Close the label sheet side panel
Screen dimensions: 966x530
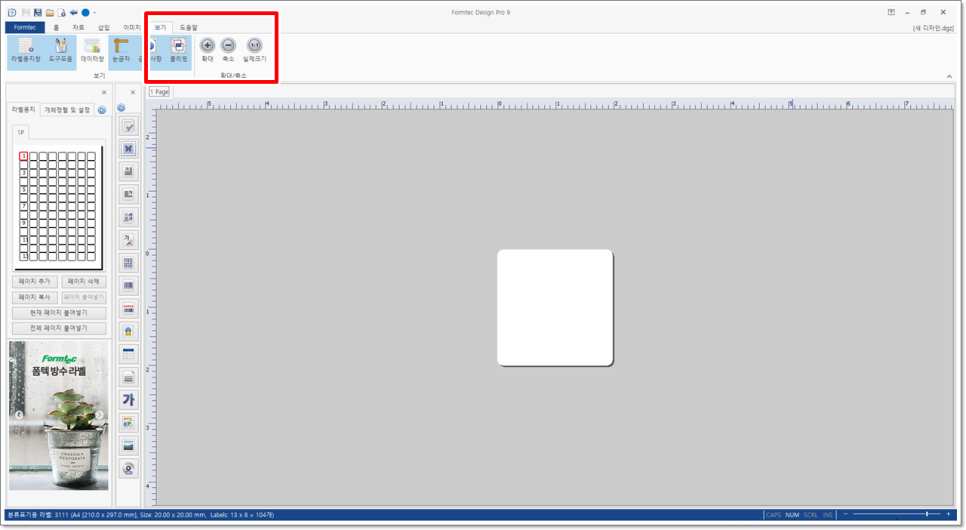coord(104,92)
